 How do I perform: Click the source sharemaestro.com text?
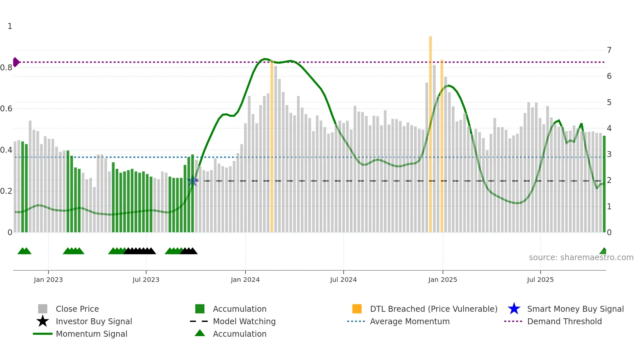click(581, 257)
